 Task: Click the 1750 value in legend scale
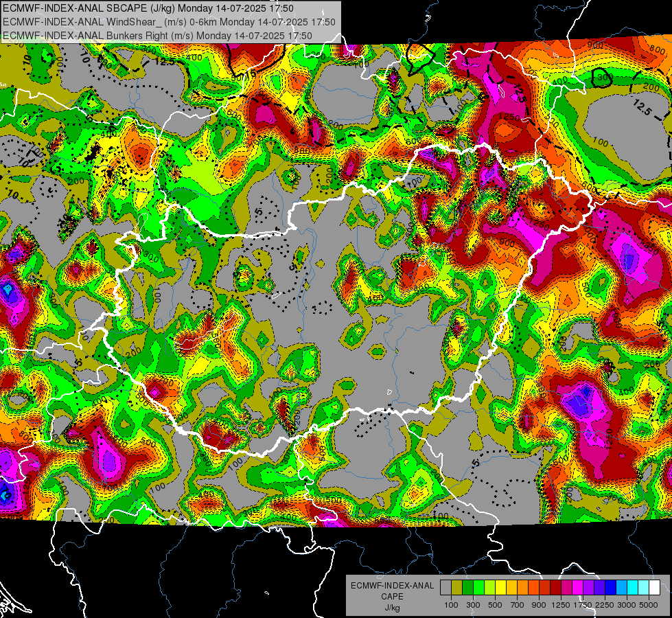pos(583,605)
